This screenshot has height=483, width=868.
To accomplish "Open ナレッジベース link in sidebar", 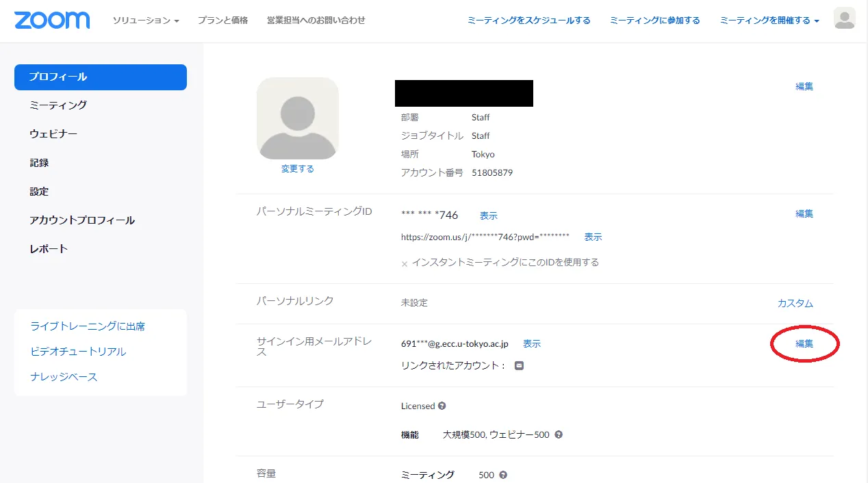I will tap(64, 377).
